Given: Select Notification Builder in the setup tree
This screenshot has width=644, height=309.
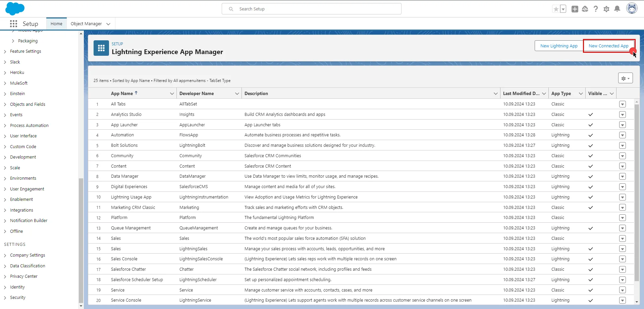Looking at the screenshot, I should click(29, 221).
